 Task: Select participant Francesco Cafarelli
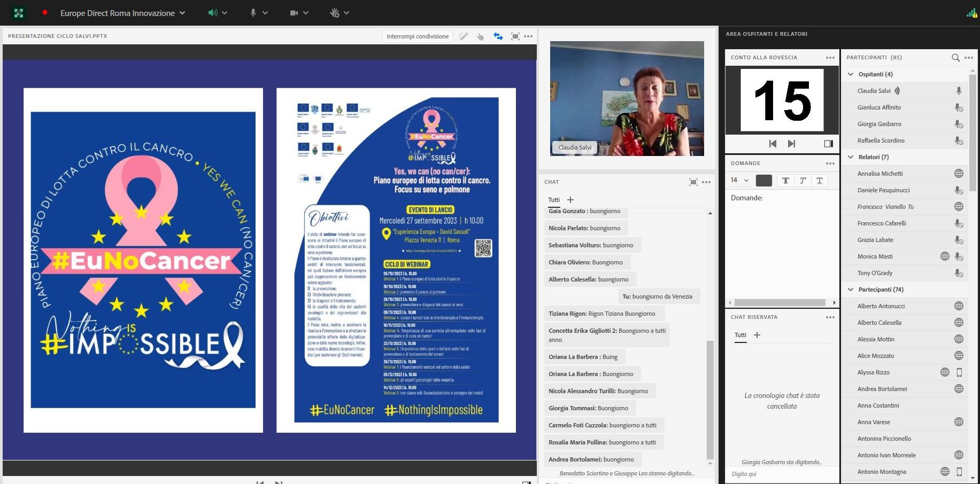[905, 223]
